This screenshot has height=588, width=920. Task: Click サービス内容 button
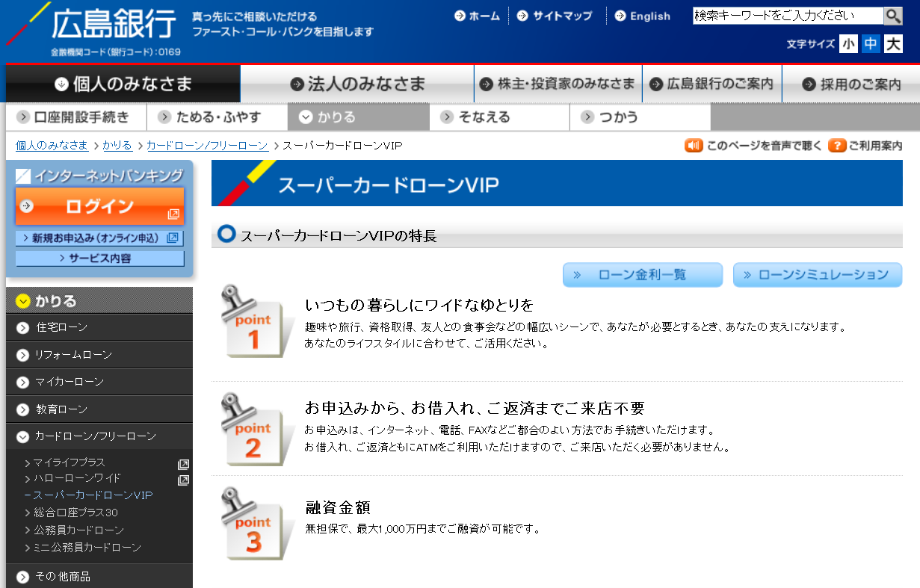(99, 259)
